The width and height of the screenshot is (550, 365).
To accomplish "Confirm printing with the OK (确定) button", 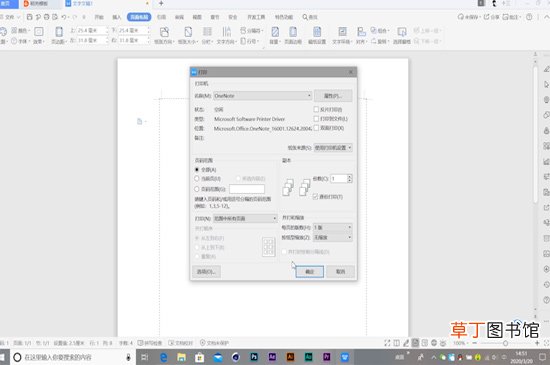I will coord(309,272).
